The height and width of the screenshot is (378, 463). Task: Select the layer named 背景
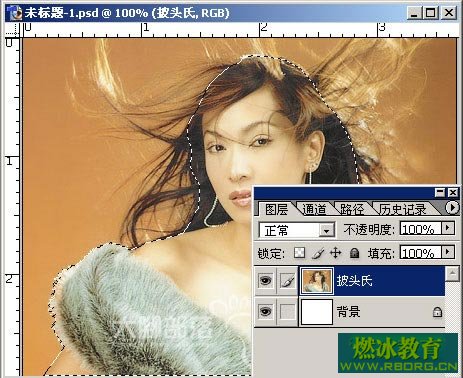pyautogui.click(x=348, y=312)
